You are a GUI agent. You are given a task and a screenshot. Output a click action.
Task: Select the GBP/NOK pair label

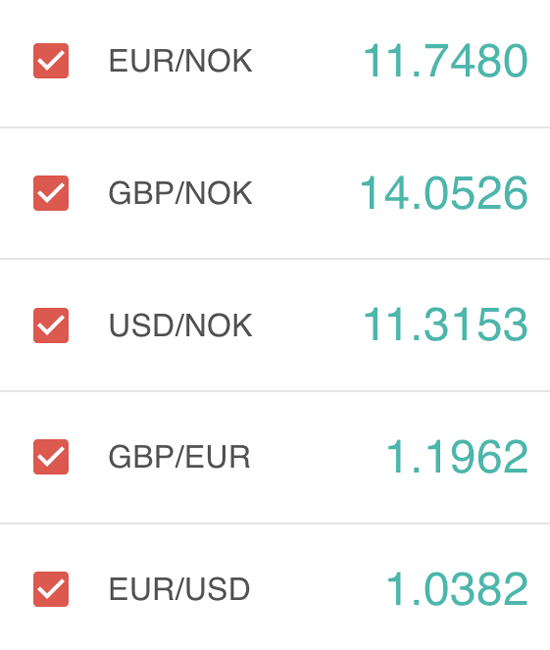point(180,193)
